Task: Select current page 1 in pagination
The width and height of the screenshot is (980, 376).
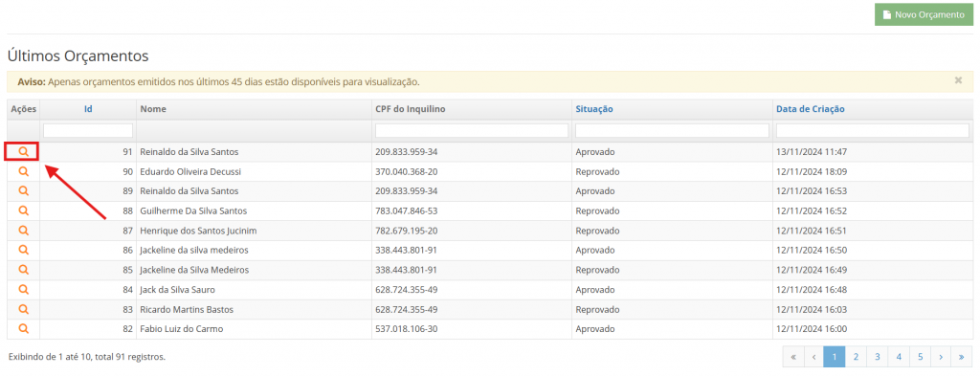Action: click(835, 357)
